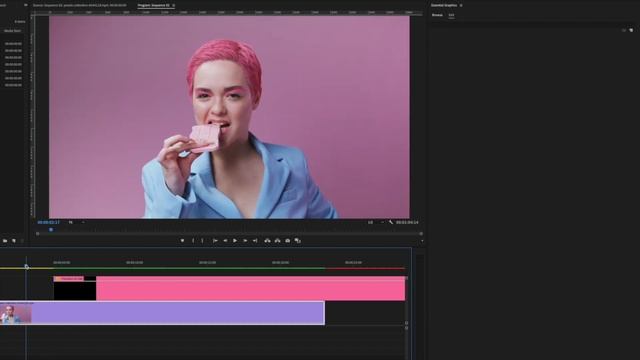
Task: Click Add Marker in Program monitor
Action: click(x=182, y=241)
